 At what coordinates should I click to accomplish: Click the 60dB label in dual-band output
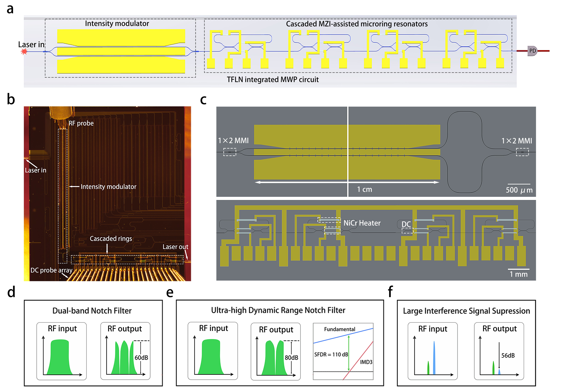coord(141,358)
